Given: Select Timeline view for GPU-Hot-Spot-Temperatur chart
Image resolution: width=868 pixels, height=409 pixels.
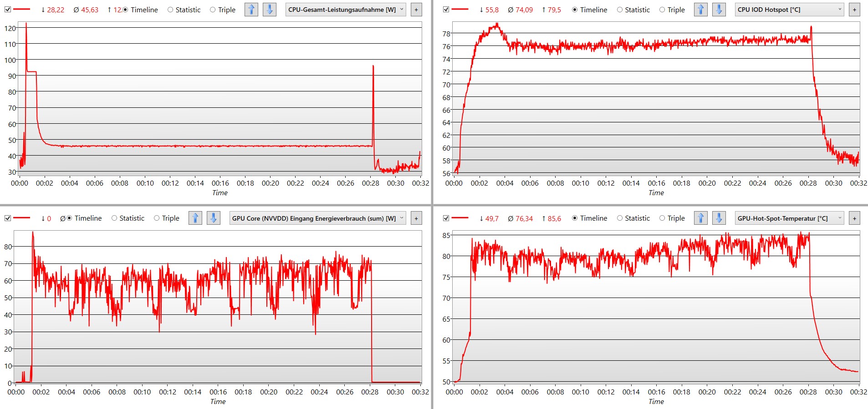Looking at the screenshot, I should click(590, 218).
